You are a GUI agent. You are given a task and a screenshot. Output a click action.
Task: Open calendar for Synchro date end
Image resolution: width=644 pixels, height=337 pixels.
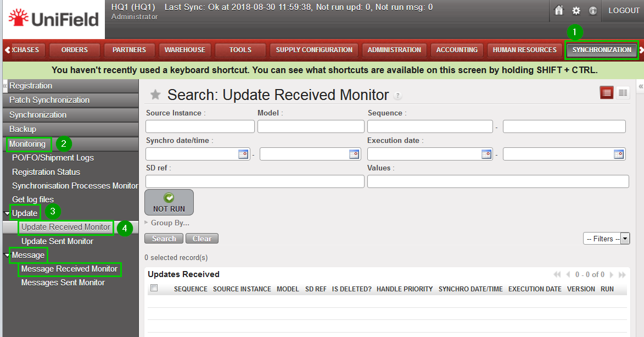point(354,154)
